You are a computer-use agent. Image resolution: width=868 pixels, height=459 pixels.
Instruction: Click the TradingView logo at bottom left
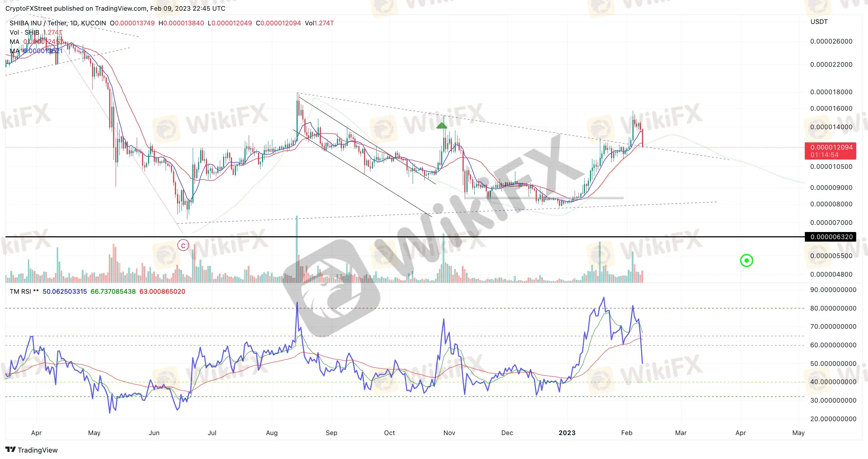[31, 450]
